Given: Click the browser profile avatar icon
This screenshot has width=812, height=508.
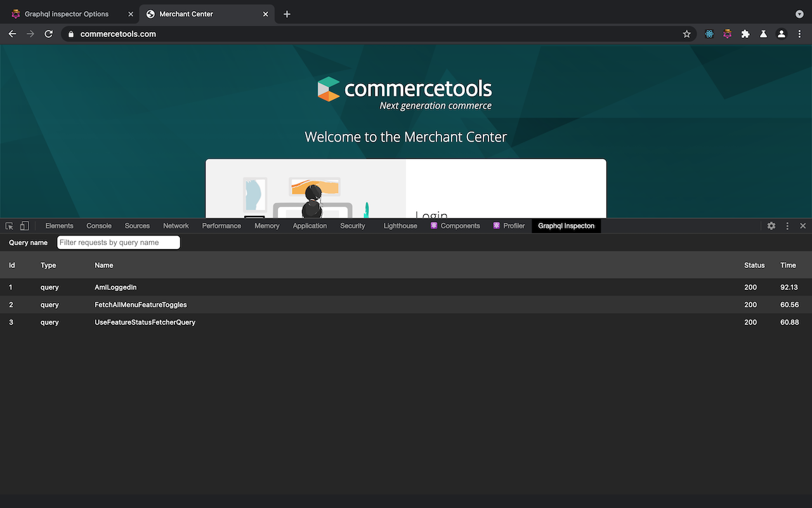Looking at the screenshot, I should coord(781,34).
